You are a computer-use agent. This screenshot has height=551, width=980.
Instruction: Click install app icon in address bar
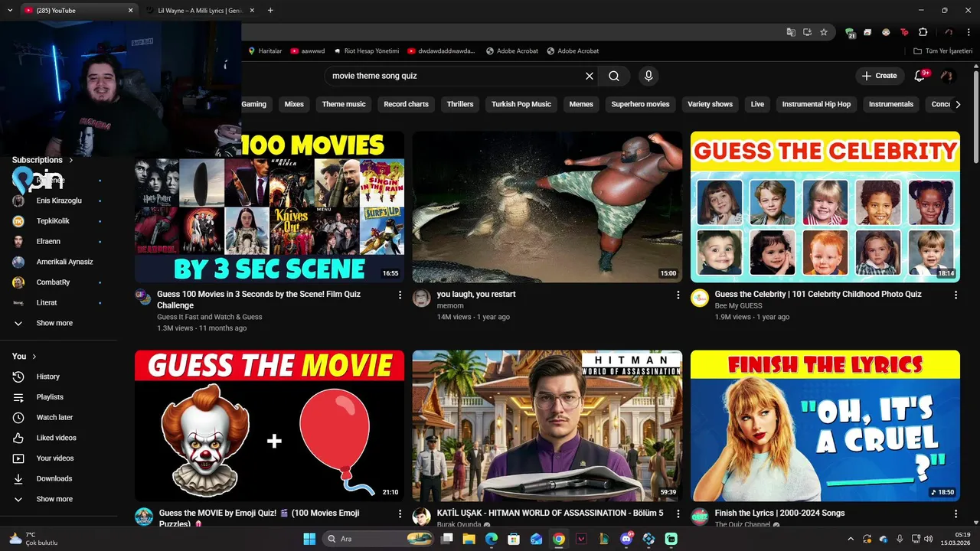tap(807, 32)
